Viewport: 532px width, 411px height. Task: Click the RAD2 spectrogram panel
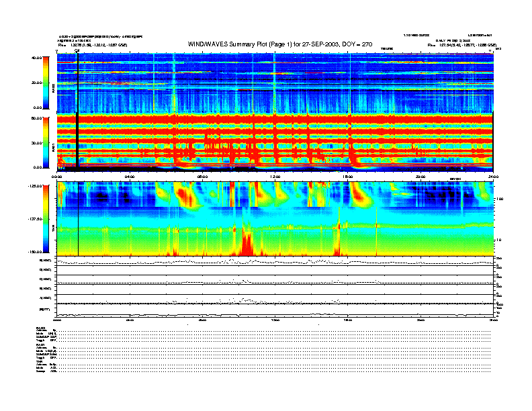coord(275,83)
